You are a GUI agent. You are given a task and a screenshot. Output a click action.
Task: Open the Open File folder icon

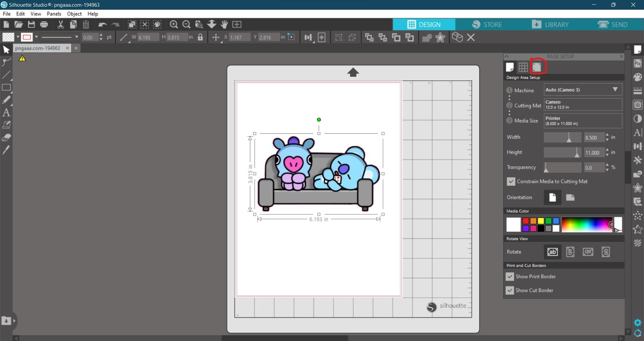click(x=18, y=24)
